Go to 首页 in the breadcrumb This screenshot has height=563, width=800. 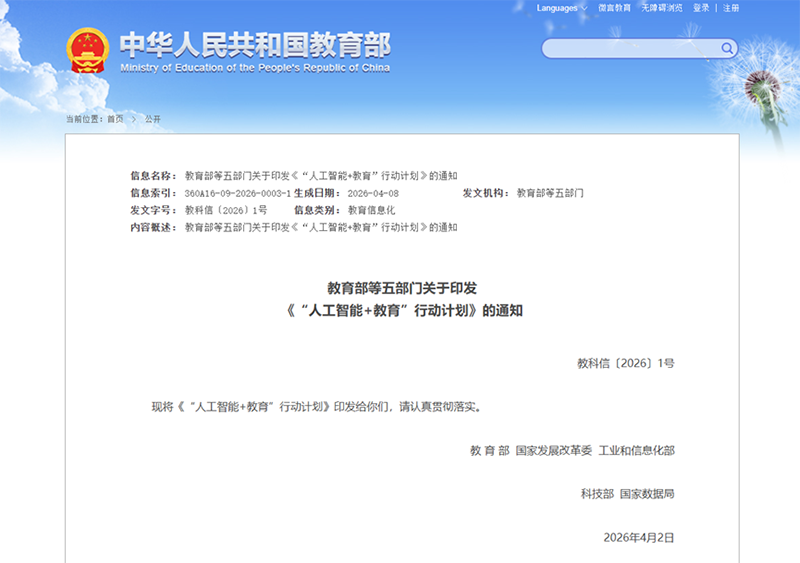(x=116, y=119)
